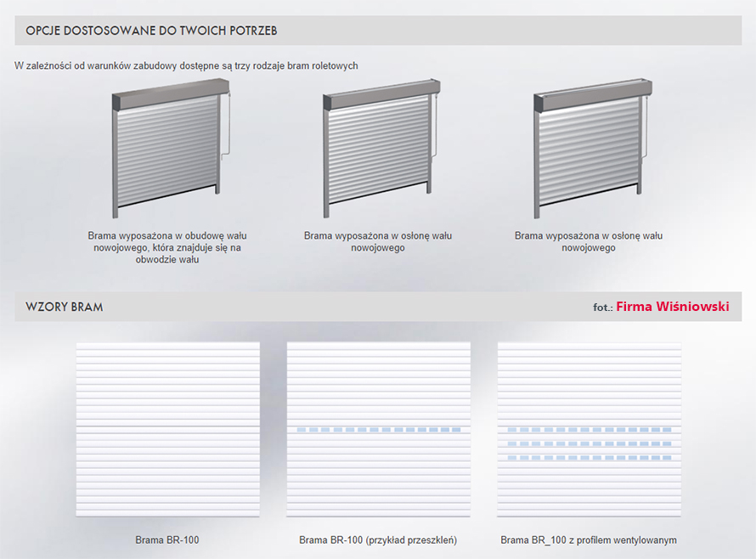This screenshot has width=756, height=559.
Task: Click the top ventilated row in right pattern
Action: click(x=589, y=430)
